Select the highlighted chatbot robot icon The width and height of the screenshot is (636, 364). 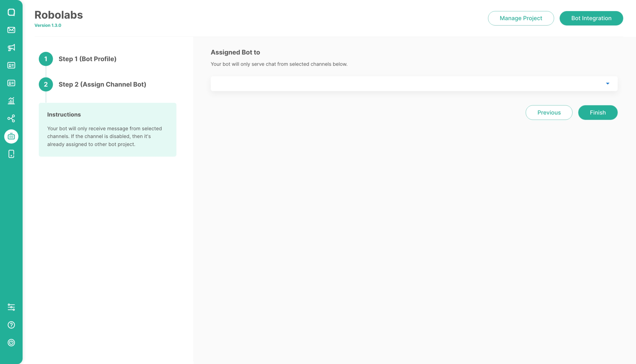pos(11,137)
